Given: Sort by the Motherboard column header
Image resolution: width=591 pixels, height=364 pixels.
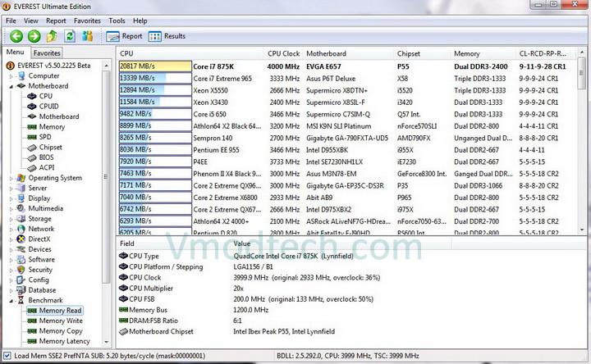Looking at the screenshot, I should (x=347, y=53).
